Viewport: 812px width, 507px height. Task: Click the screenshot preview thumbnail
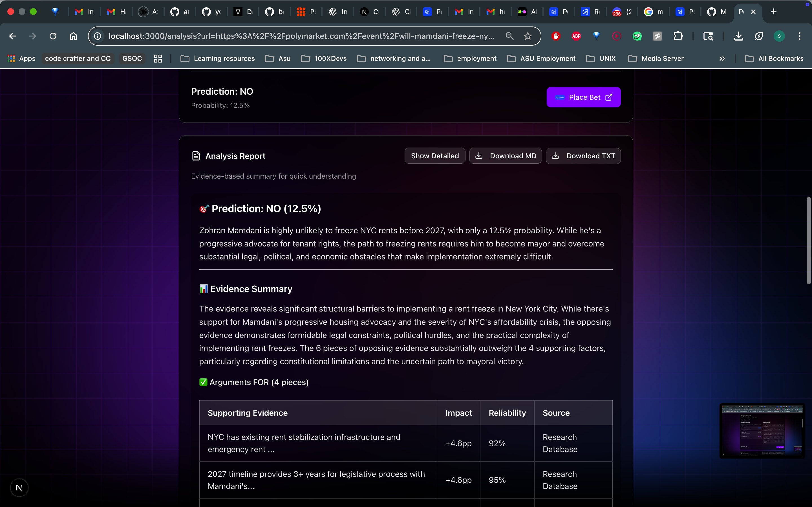[762, 431]
